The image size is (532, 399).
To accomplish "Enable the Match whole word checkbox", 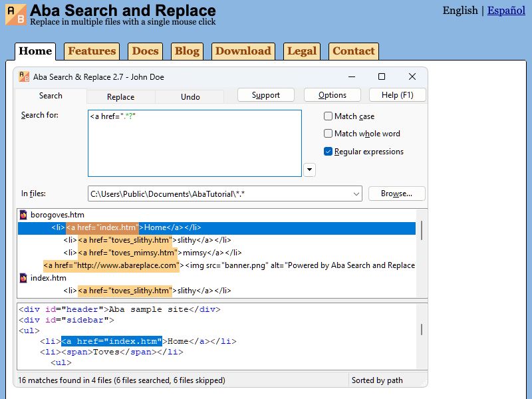I will pyautogui.click(x=328, y=133).
